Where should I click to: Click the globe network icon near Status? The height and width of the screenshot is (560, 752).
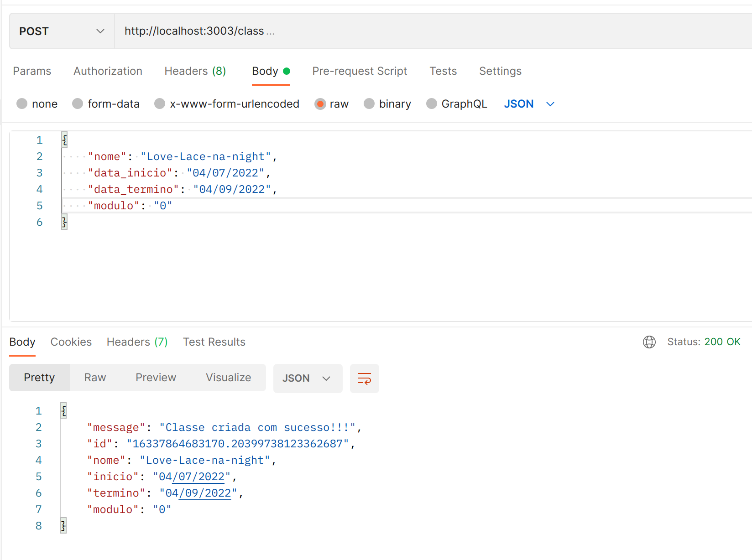pyautogui.click(x=649, y=342)
